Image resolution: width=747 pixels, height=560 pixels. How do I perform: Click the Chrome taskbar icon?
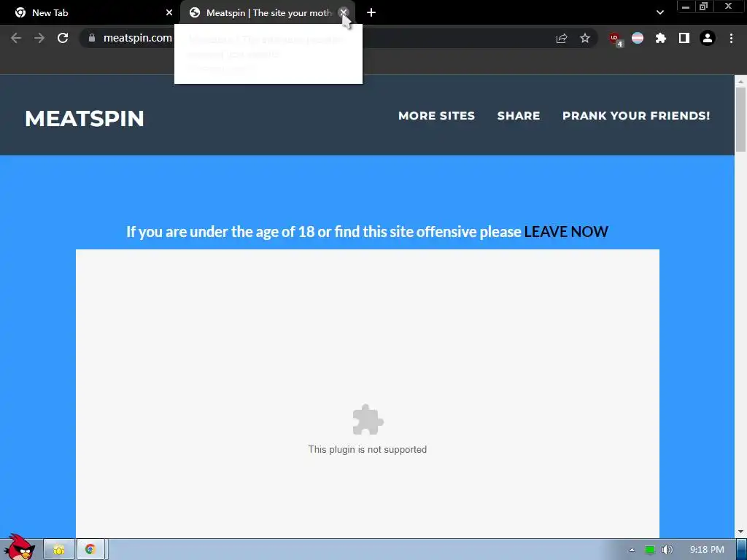tap(90, 550)
